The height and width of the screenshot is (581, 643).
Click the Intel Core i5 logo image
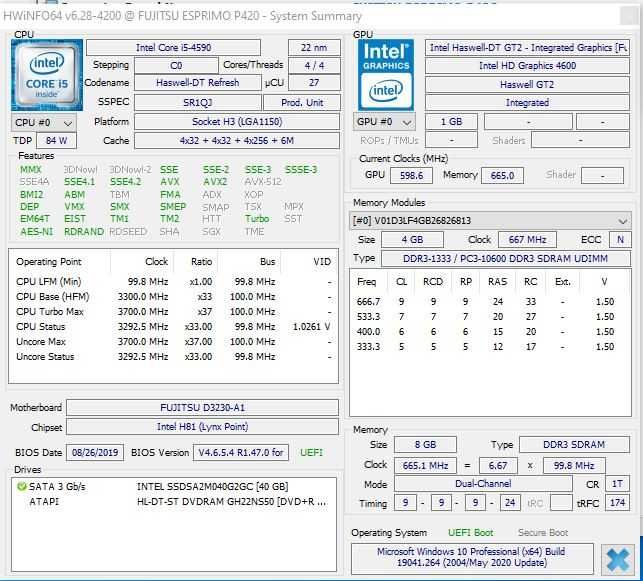(x=47, y=75)
